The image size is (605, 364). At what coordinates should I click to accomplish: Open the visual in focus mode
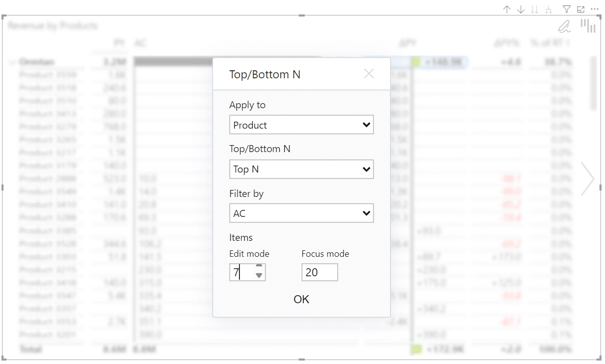coord(581,9)
